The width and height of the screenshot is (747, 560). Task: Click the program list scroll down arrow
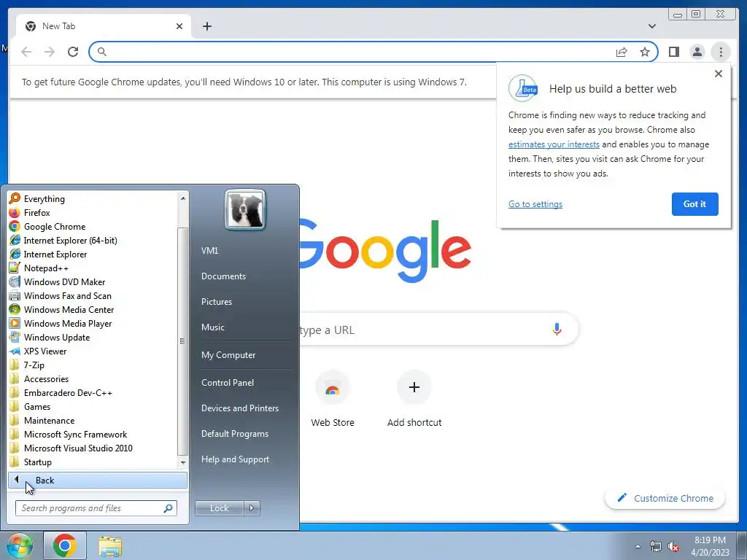[183, 462]
